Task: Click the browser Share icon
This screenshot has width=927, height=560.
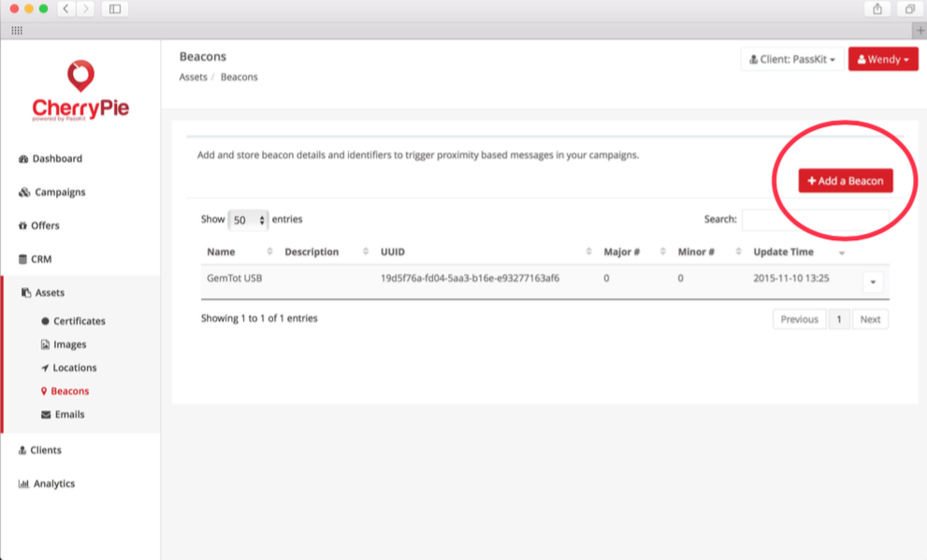Action: (x=877, y=8)
